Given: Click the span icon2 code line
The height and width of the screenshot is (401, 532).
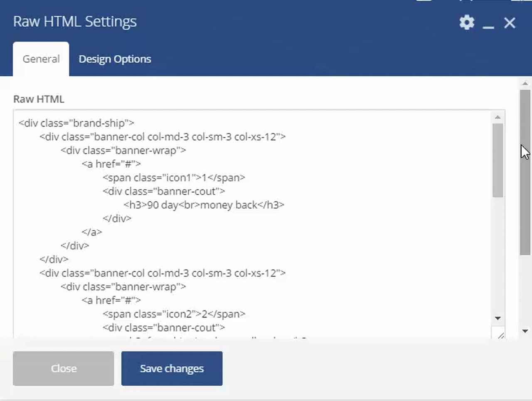Looking at the screenshot, I should coord(174,314).
